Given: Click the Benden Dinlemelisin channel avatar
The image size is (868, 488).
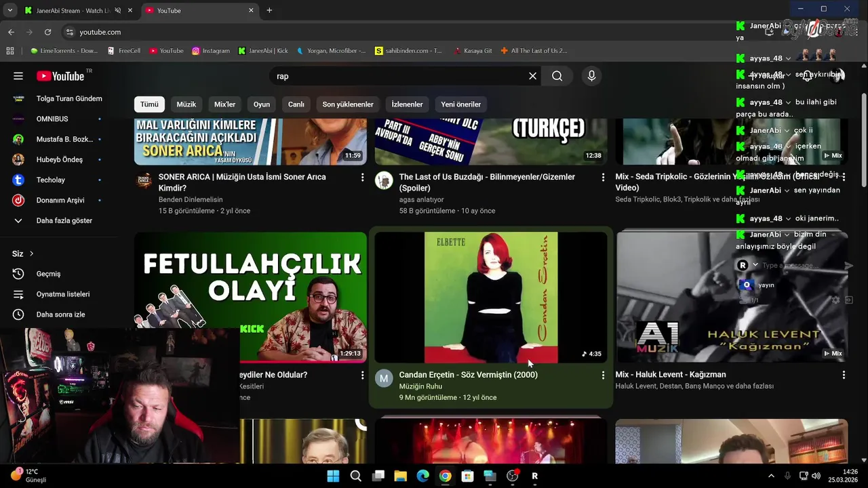Looking at the screenshot, I should (144, 180).
